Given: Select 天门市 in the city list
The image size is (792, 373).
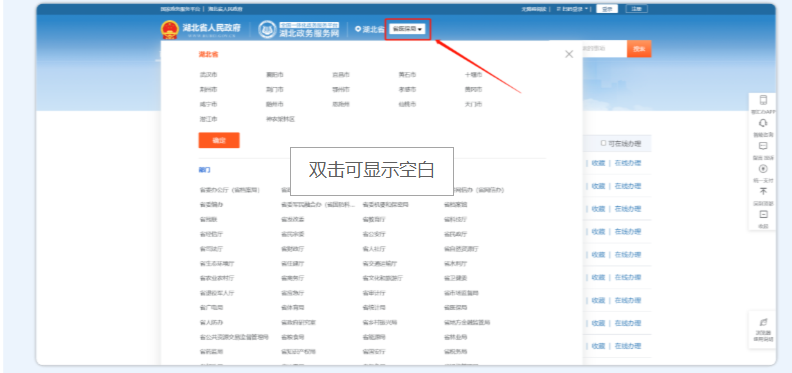Looking at the screenshot, I should click(473, 104).
